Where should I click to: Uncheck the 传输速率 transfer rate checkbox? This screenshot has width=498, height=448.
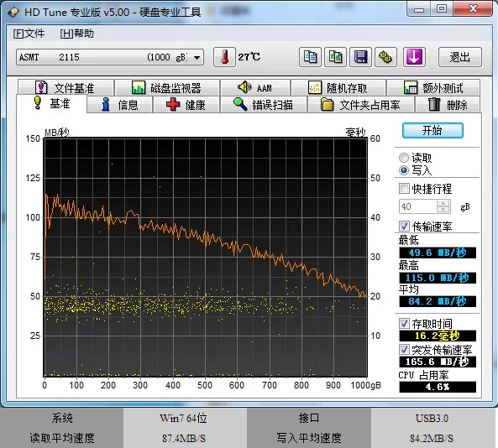[404, 226]
